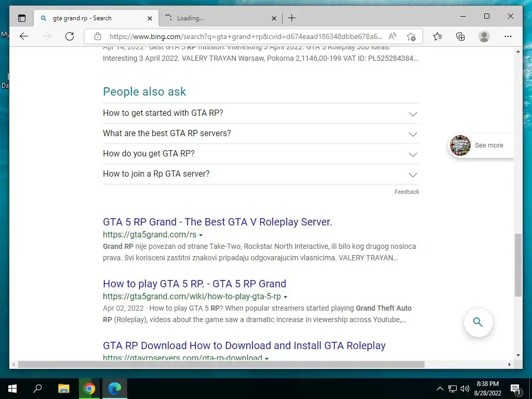Open the Collections icon

click(x=460, y=36)
